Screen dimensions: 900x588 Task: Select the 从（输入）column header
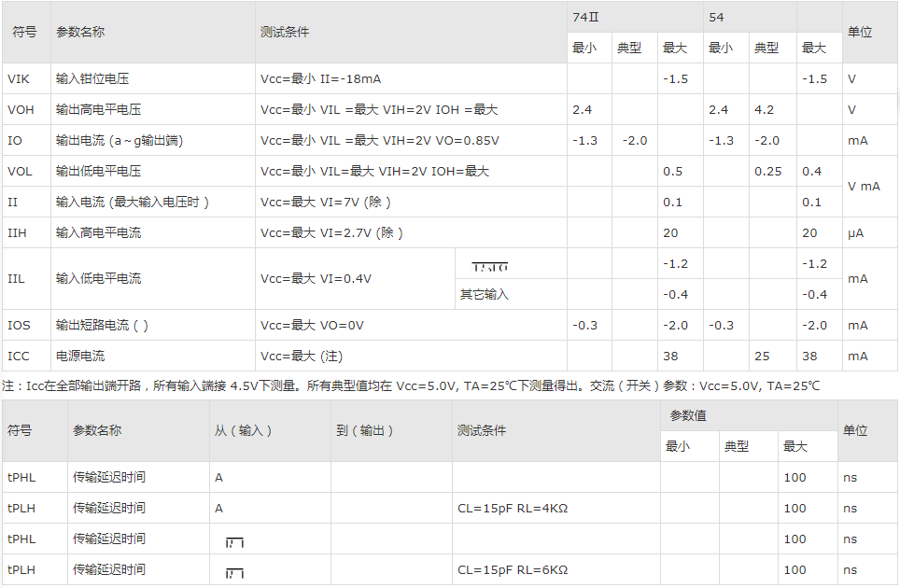243,430
